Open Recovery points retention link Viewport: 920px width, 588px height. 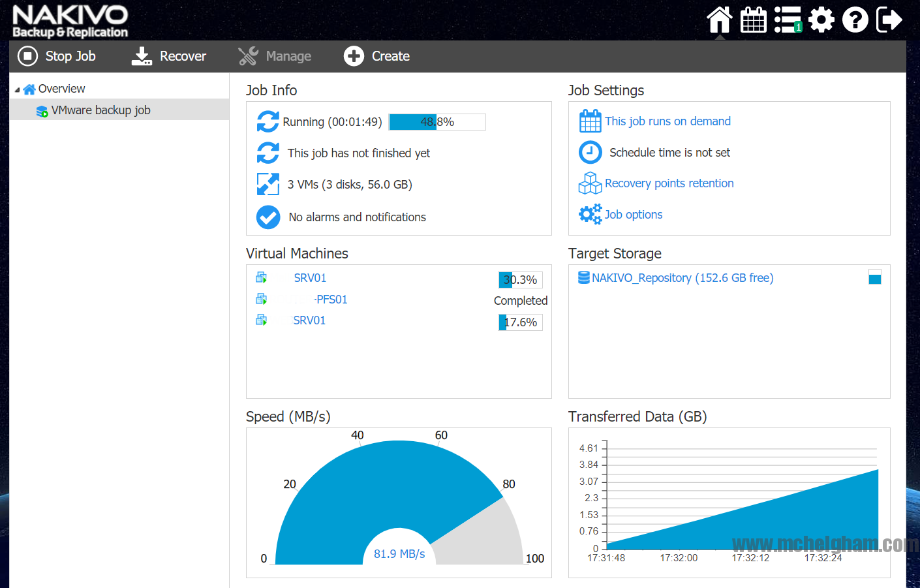click(x=669, y=183)
